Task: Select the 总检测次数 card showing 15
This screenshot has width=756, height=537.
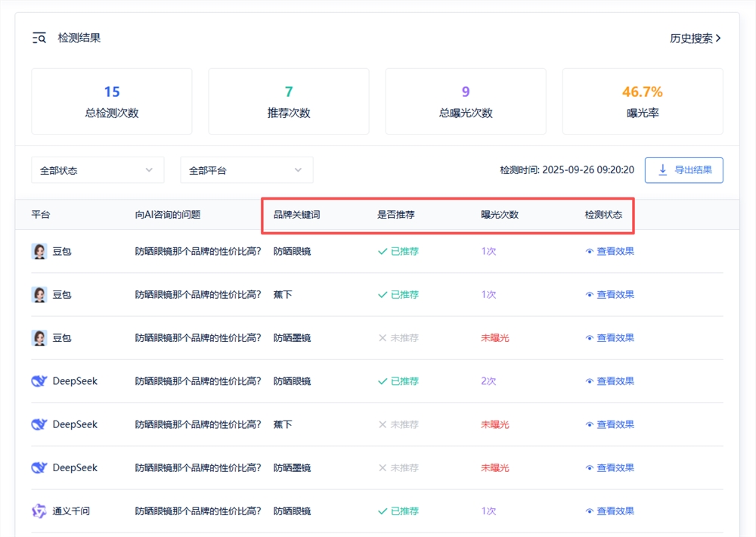Action: pyautogui.click(x=111, y=101)
